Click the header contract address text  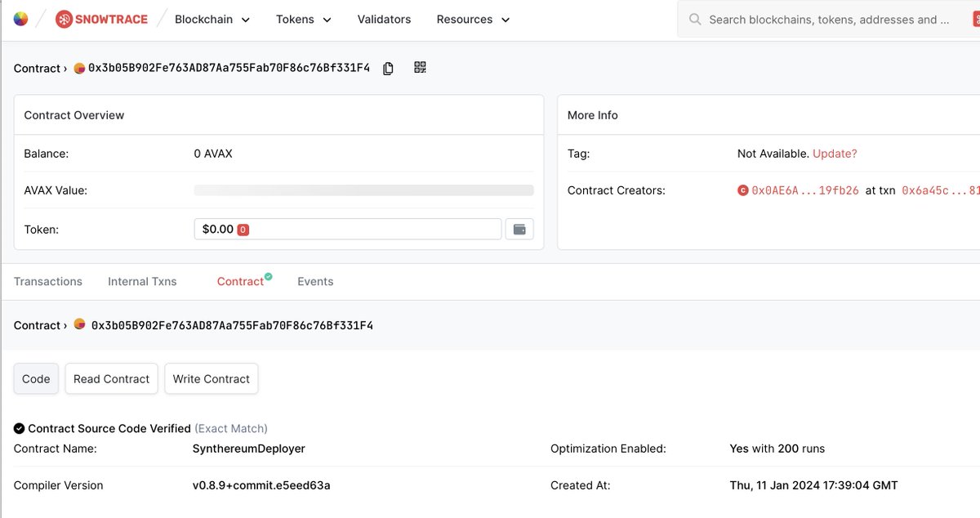pos(229,69)
